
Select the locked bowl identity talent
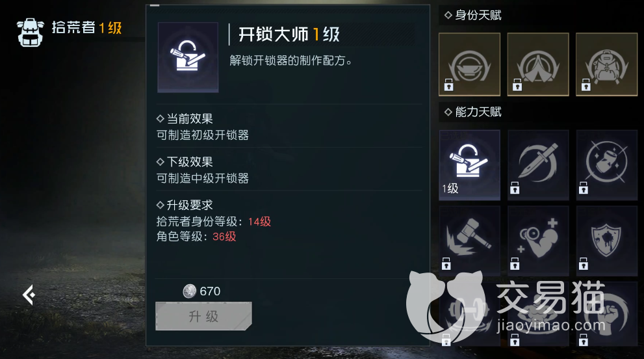point(469,64)
